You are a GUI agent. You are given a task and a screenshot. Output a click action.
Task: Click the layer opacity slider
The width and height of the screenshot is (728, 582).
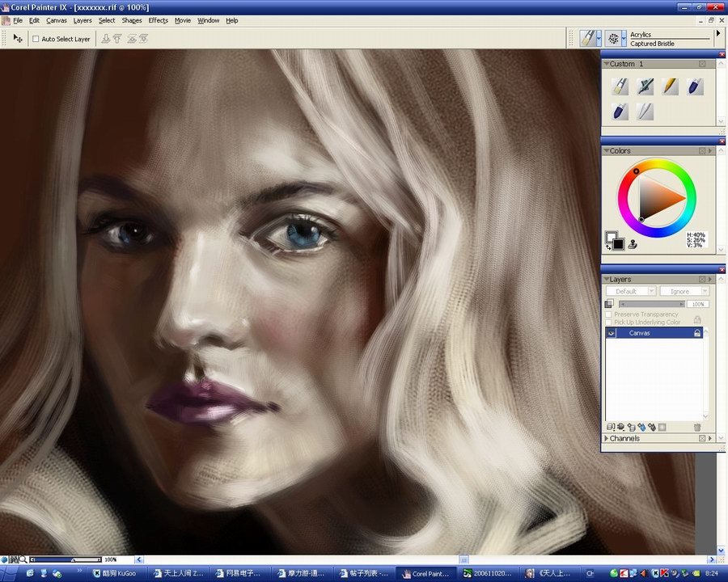[651, 304]
